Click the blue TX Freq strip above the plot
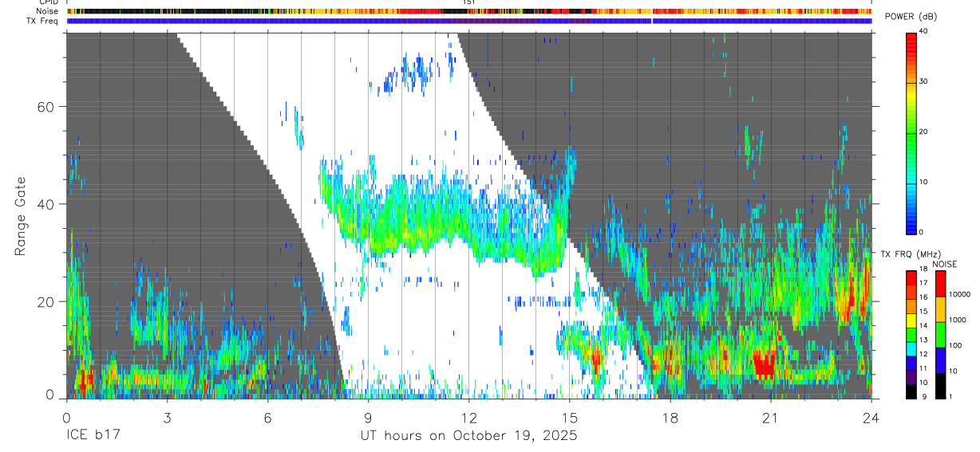 click(x=468, y=21)
